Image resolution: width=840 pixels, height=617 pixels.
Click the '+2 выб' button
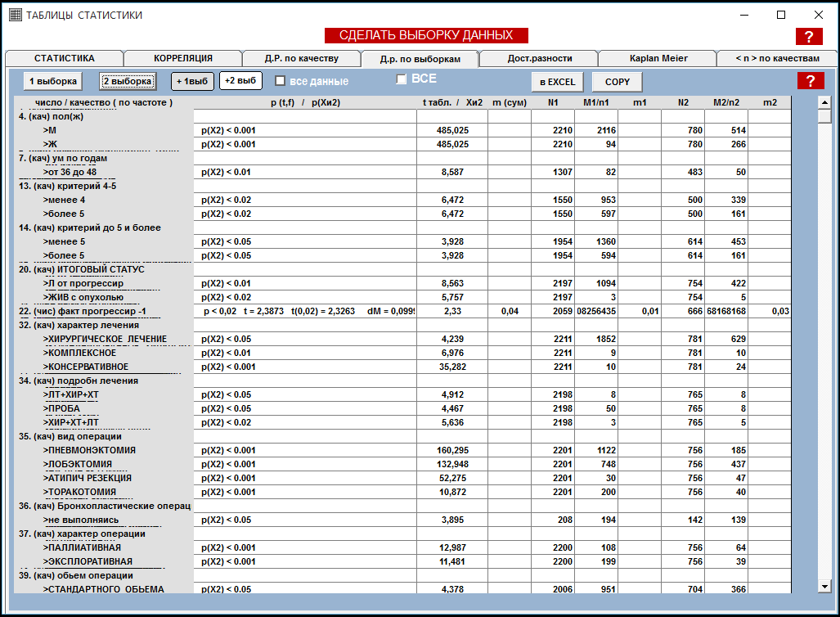(x=239, y=81)
